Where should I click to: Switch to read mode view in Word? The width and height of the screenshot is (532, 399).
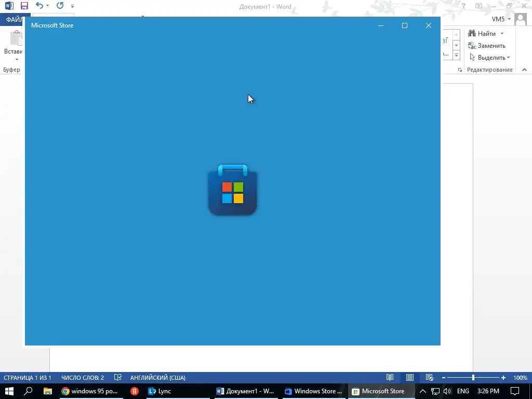[x=390, y=377]
